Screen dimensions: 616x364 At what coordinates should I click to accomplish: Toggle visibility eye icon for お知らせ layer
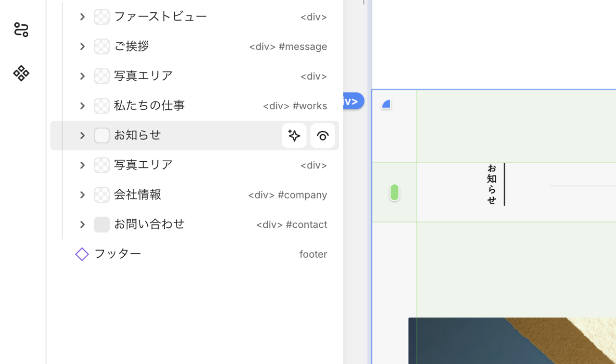click(x=323, y=136)
